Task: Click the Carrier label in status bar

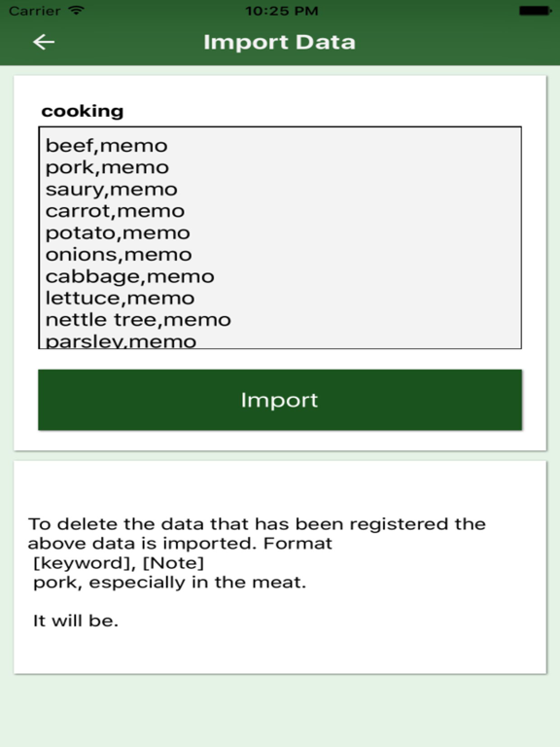Action: coord(34,11)
